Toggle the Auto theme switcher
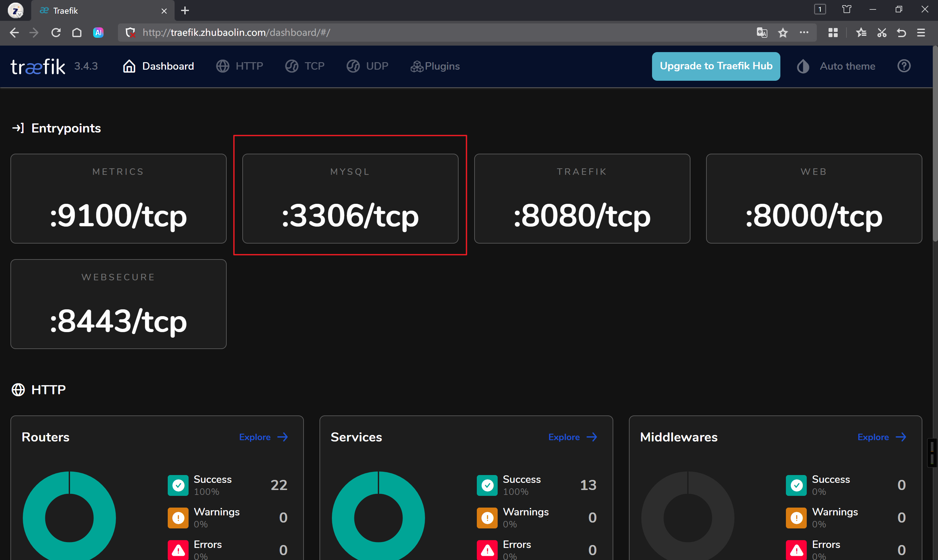This screenshot has height=560, width=938. coord(836,66)
